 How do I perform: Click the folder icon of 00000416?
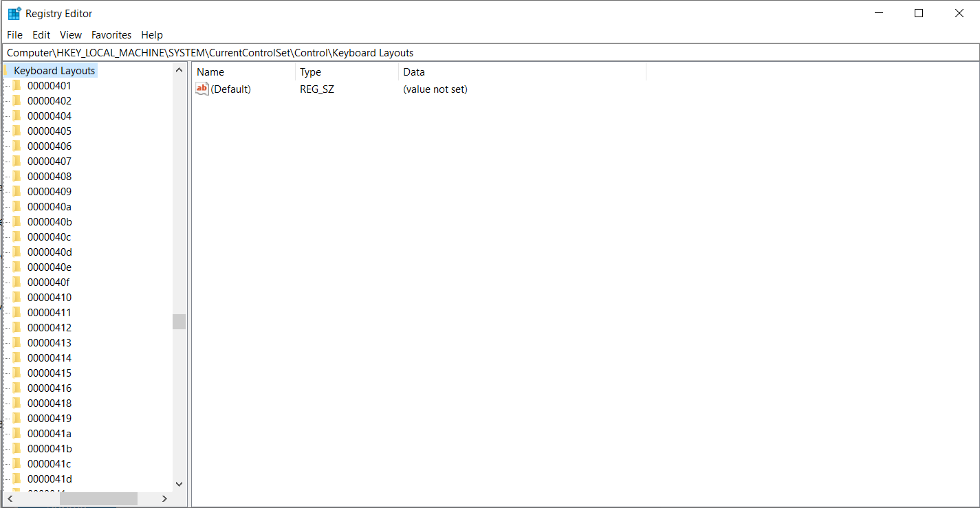point(17,388)
